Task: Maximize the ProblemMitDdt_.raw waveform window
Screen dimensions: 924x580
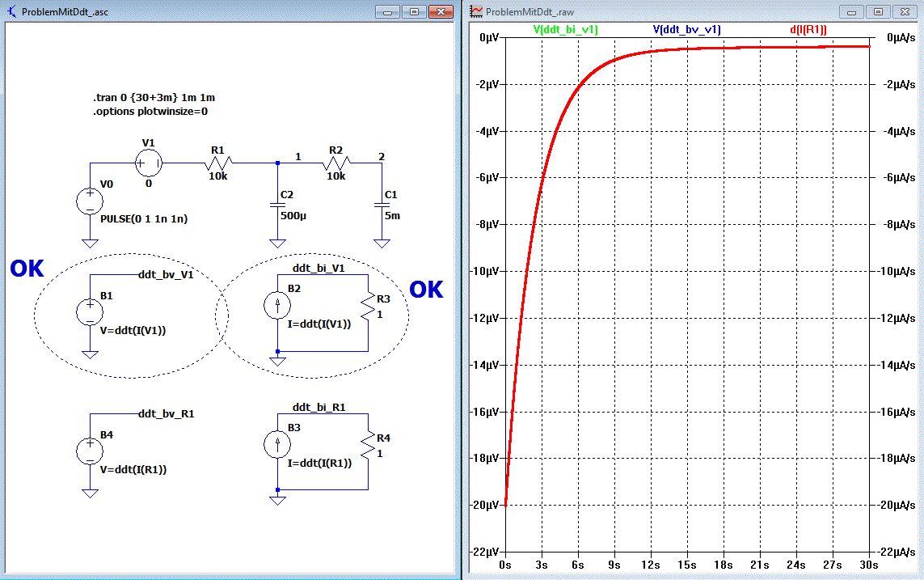Action: point(878,11)
